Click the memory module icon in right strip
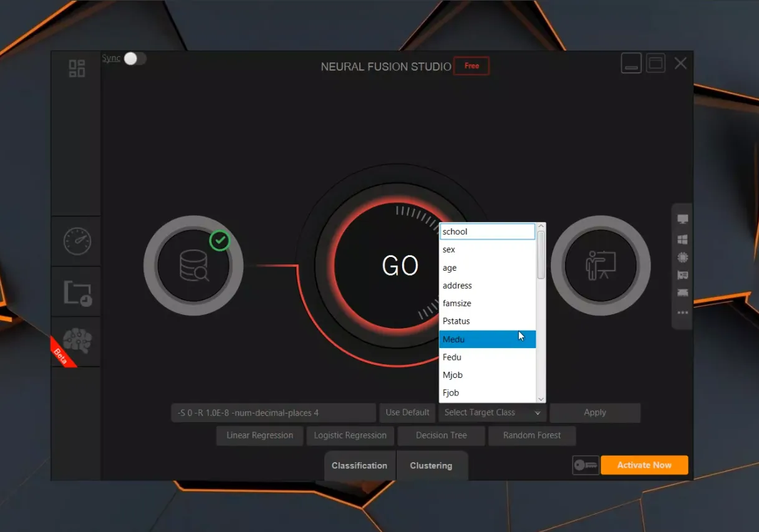The width and height of the screenshot is (759, 532). [683, 293]
